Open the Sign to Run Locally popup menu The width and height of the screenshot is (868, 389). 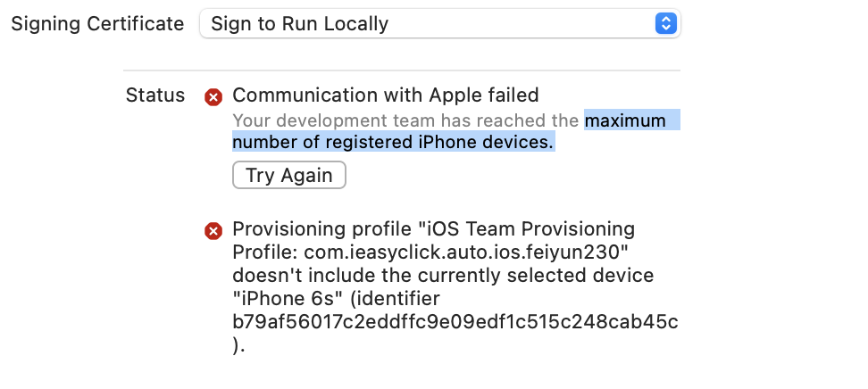click(440, 23)
